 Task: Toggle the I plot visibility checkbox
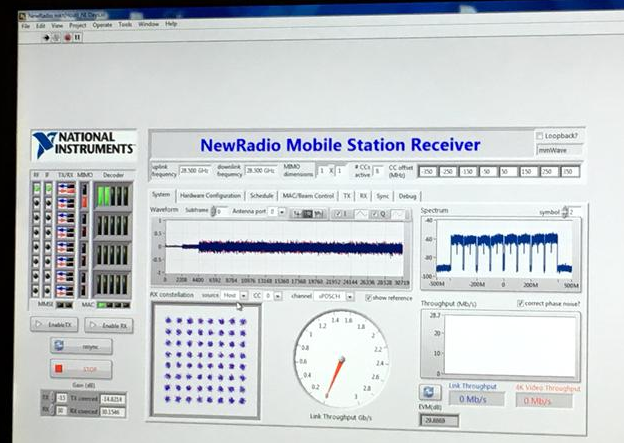click(x=338, y=214)
